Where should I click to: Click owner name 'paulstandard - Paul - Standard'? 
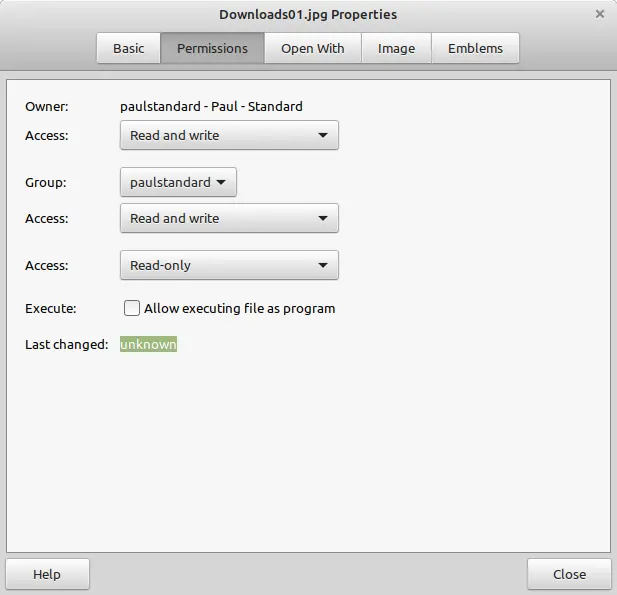(211, 106)
